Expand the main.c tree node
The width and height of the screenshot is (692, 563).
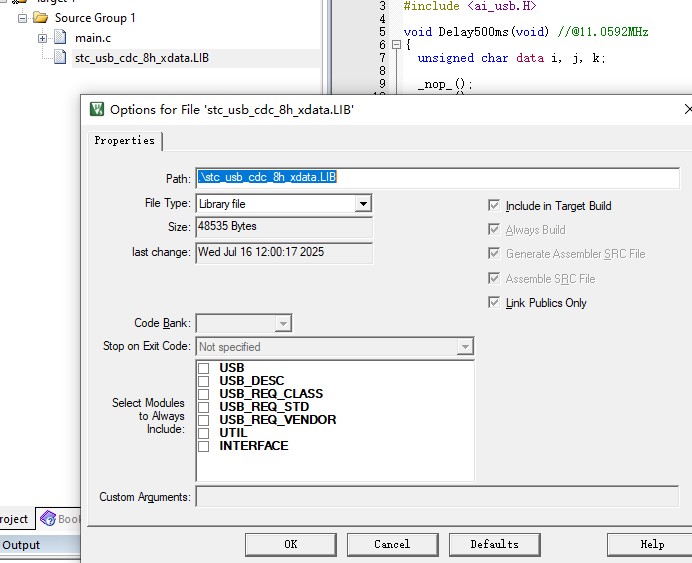pyautogui.click(x=43, y=38)
